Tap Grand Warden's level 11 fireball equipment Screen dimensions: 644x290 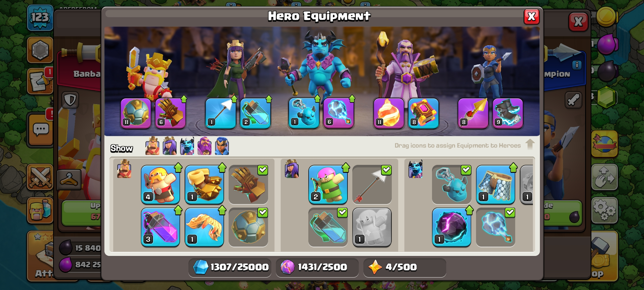[389, 113]
